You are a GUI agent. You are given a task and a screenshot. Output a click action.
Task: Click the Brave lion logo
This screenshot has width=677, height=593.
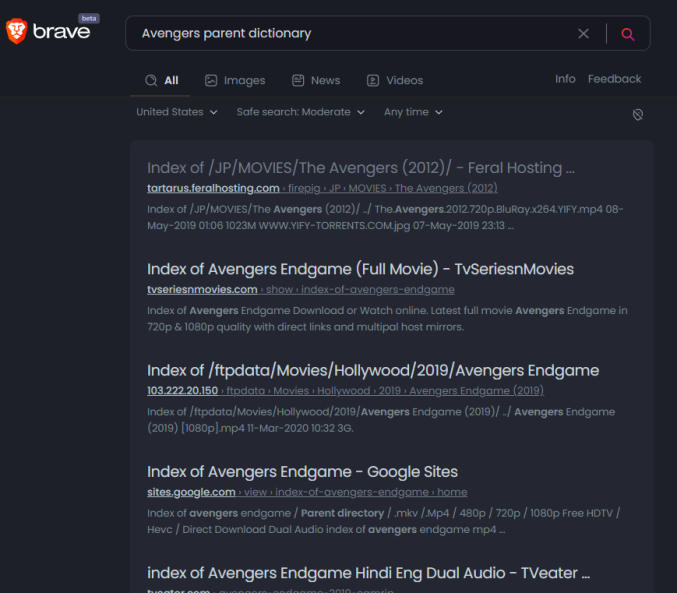point(16,31)
